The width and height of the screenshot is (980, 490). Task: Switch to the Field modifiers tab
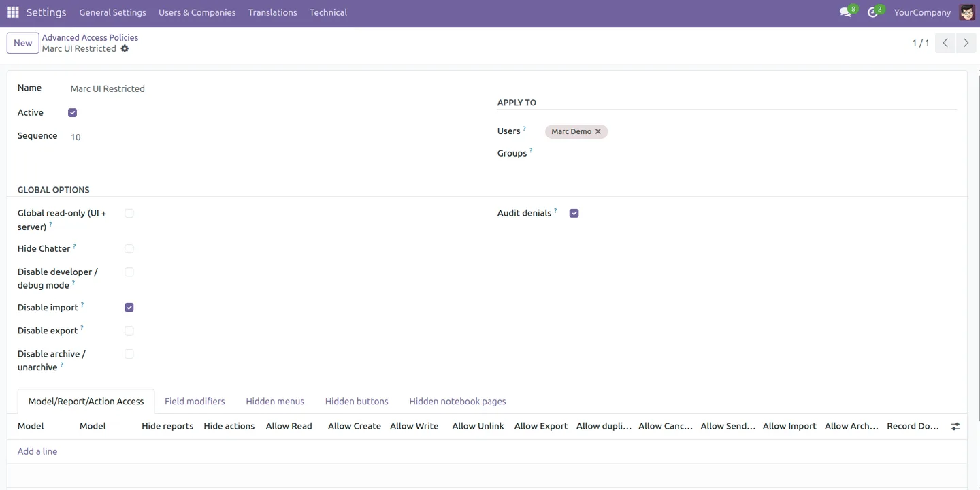pyautogui.click(x=195, y=402)
